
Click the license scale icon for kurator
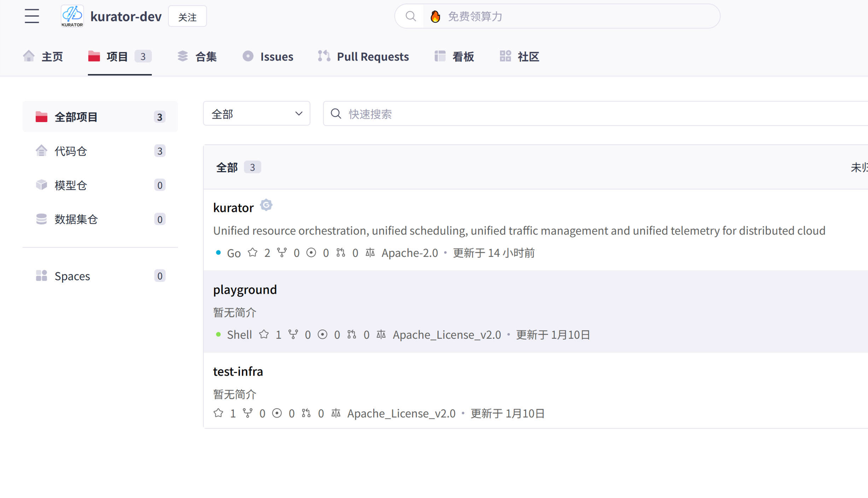[370, 252]
